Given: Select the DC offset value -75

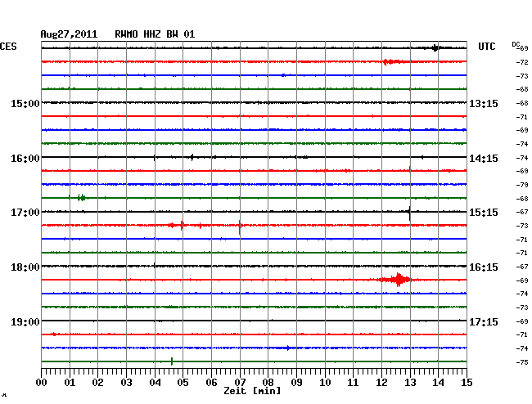Looking at the screenshot, I should (x=522, y=362).
